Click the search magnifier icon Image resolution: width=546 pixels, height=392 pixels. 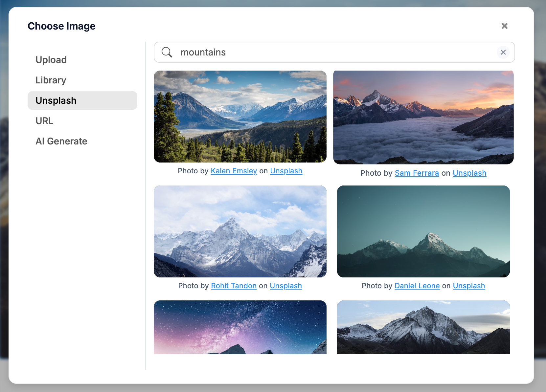tap(167, 52)
